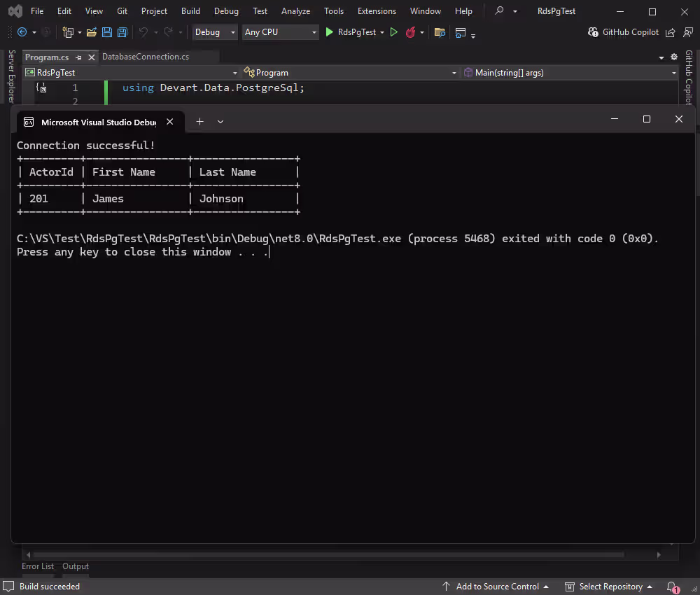
Task: Click the Open File folder icon
Action: click(92, 32)
